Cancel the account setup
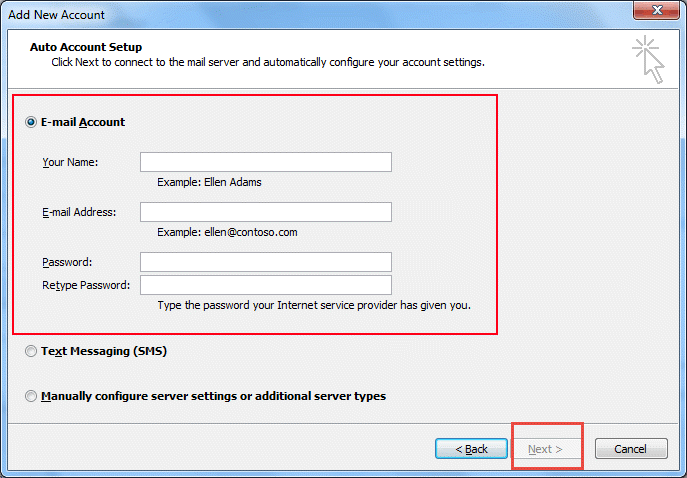The width and height of the screenshot is (687, 478). 631,449
